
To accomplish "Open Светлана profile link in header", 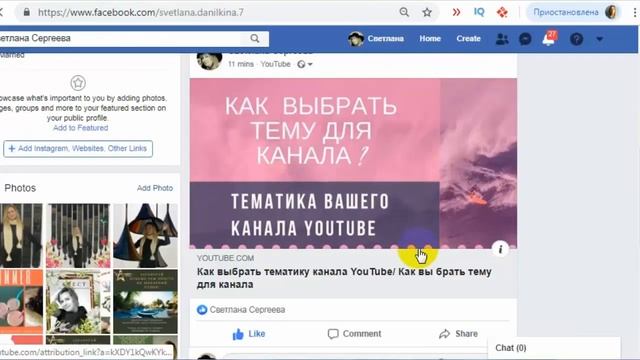I will (x=376, y=38).
